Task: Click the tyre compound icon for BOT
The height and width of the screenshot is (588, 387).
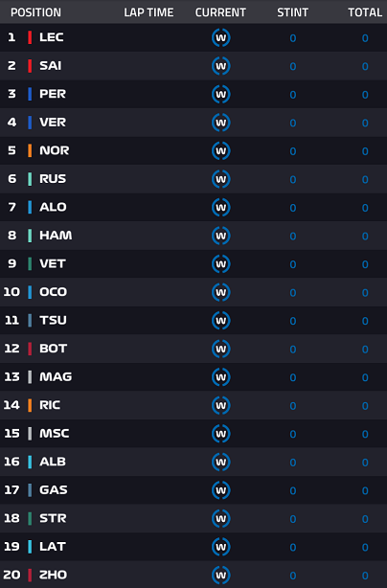Action: pos(221,349)
